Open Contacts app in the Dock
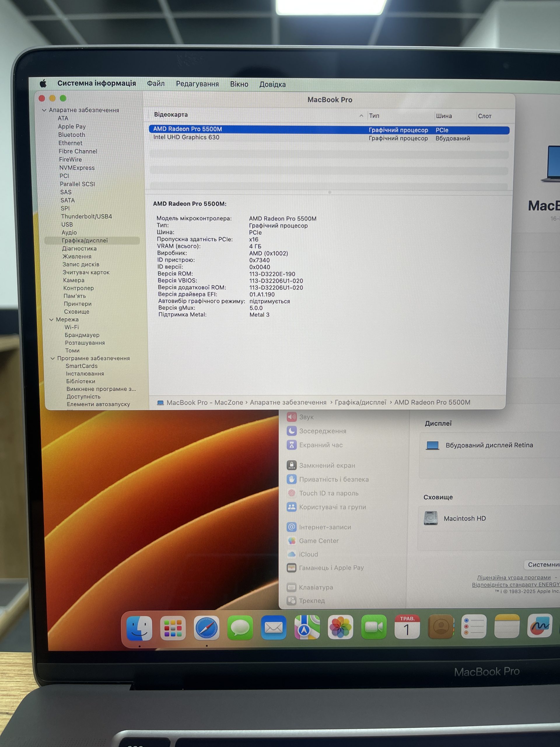 [x=440, y=626]
